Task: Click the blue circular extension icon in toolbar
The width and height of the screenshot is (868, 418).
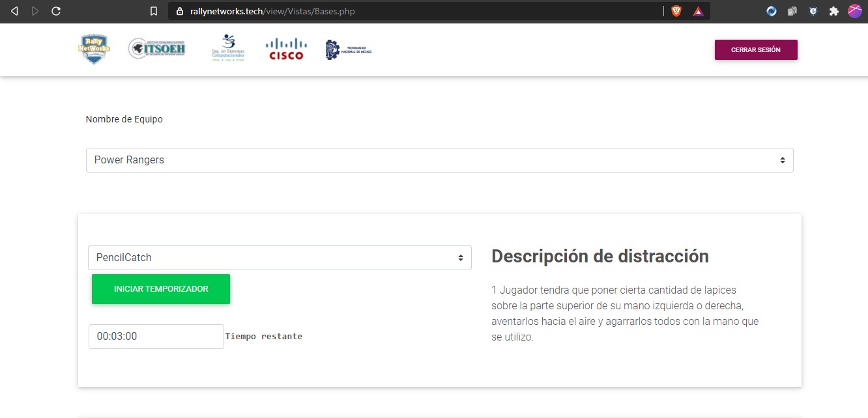Action: pos(771,11)
